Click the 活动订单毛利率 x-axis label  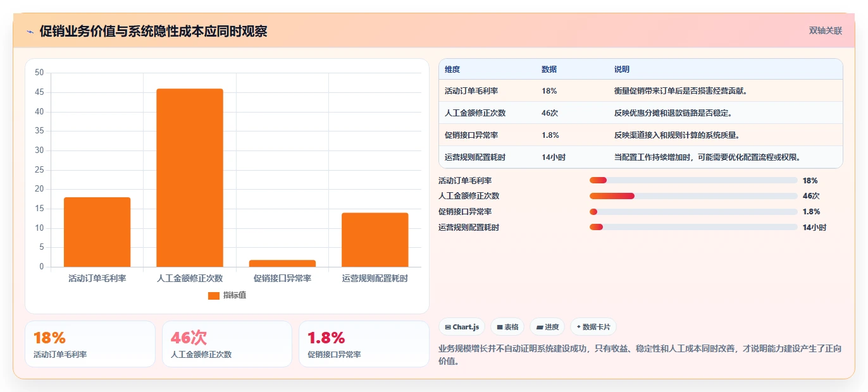pyautogui.click(x=97, y=278)
